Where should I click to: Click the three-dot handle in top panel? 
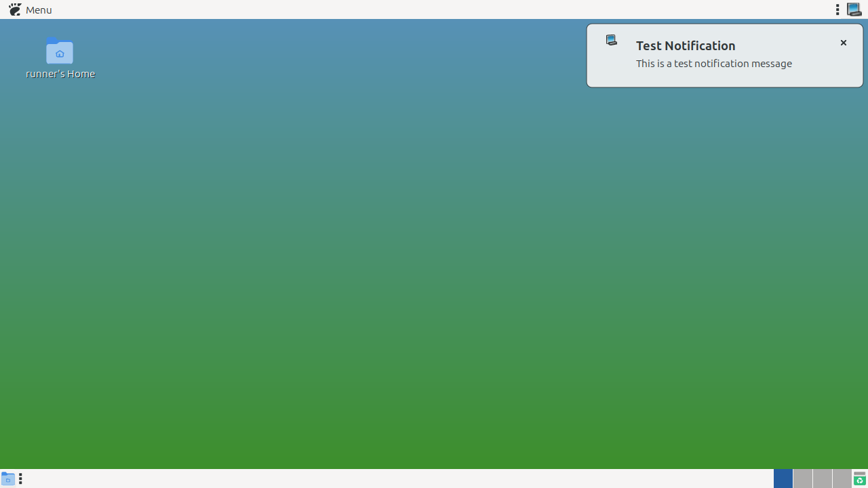pos(837,9)
